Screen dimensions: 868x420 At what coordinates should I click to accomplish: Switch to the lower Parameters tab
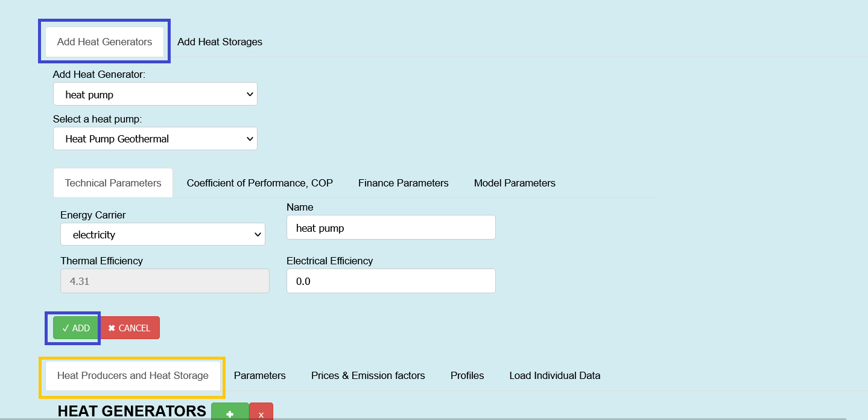(x=260, y=375)
